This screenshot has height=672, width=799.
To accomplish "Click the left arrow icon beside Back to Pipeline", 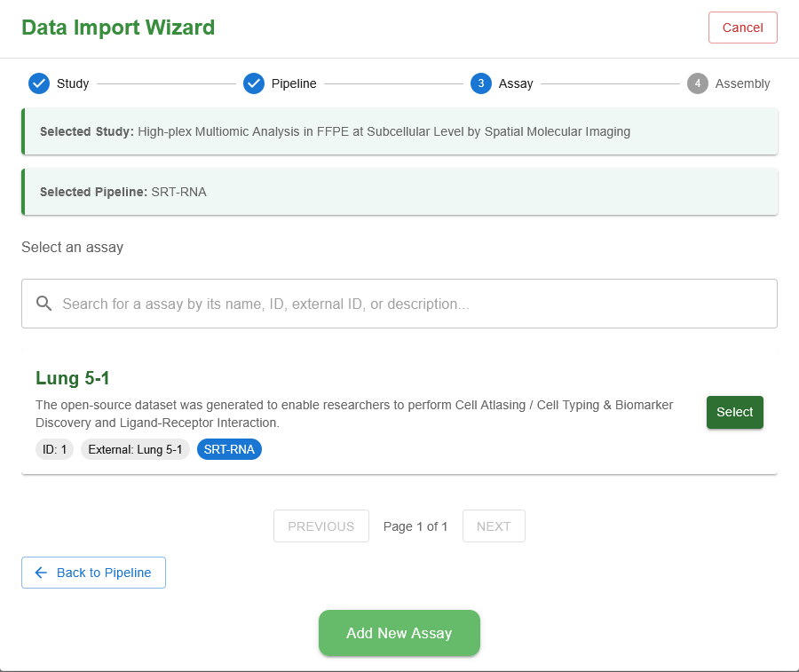I will coord(41,573).
